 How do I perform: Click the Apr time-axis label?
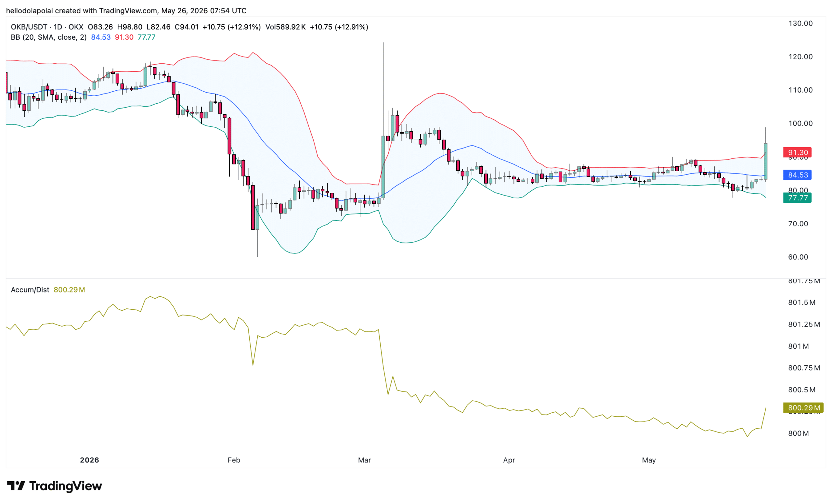pos(509,460)
